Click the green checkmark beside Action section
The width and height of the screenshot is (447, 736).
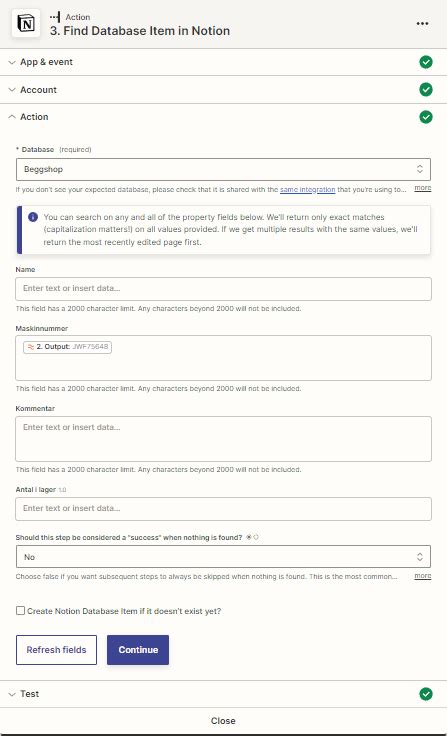pos(425,117)
